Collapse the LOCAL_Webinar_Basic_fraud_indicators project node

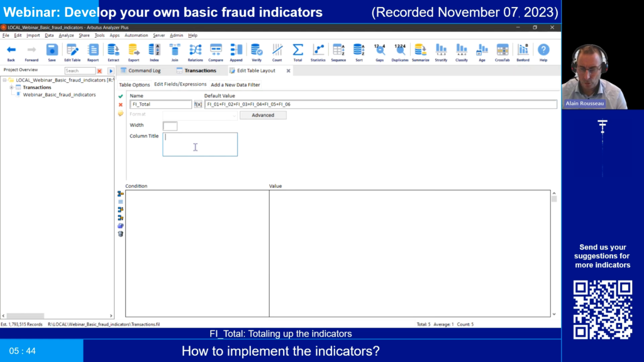[x=4, y=80]
